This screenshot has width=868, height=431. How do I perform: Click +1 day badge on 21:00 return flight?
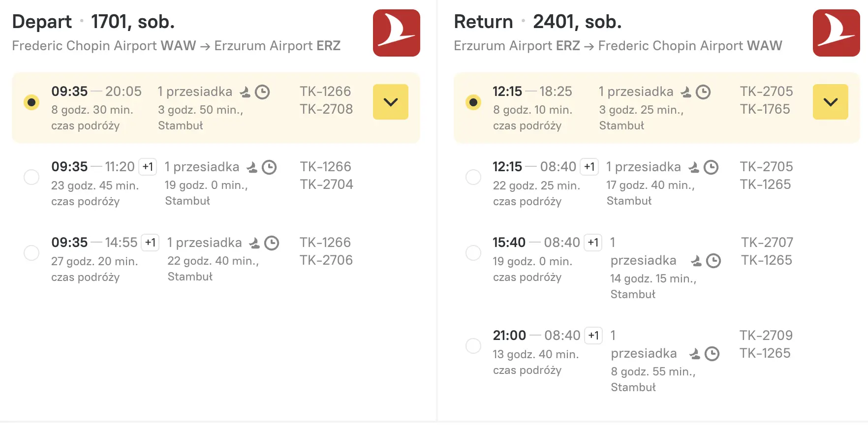pyautogui.click(x=594, y=336)
